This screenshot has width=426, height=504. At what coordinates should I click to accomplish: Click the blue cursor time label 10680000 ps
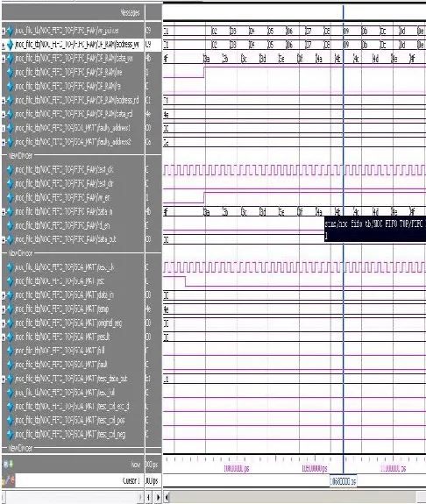[343, 481]
